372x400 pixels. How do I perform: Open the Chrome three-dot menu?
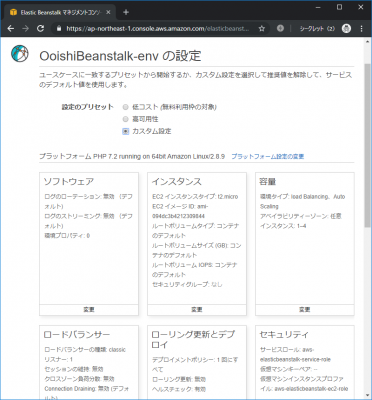click(362, 29)
